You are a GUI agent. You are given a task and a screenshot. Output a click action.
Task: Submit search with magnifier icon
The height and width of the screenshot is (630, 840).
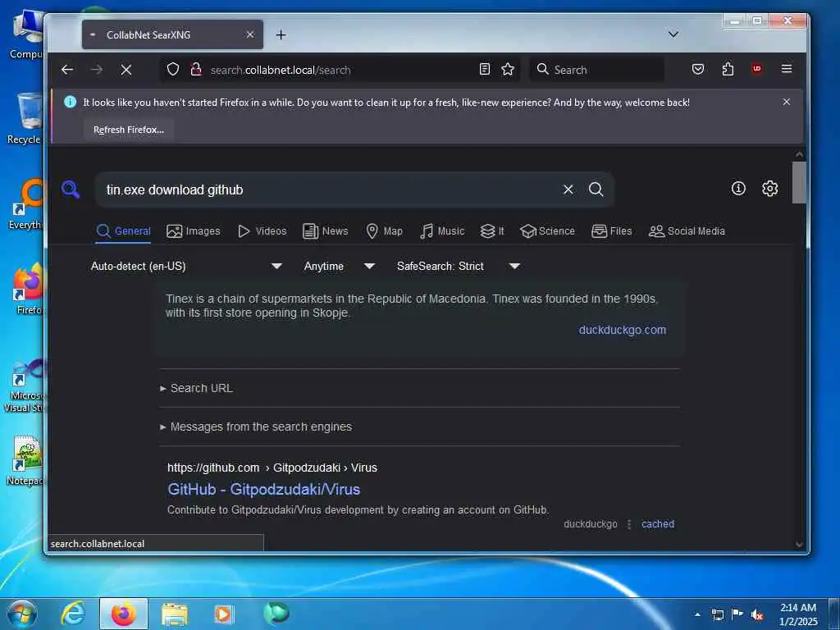pos(596,189)
